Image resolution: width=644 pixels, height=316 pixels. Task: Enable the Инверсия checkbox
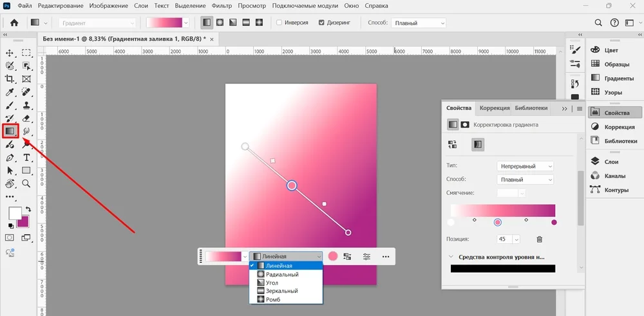279,23
